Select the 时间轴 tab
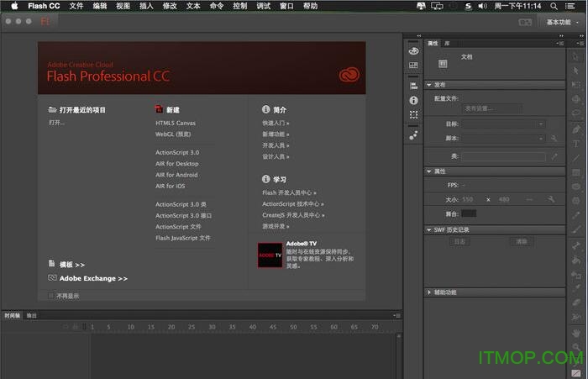This screenshot has width=588, height=379. click(12, 316)
